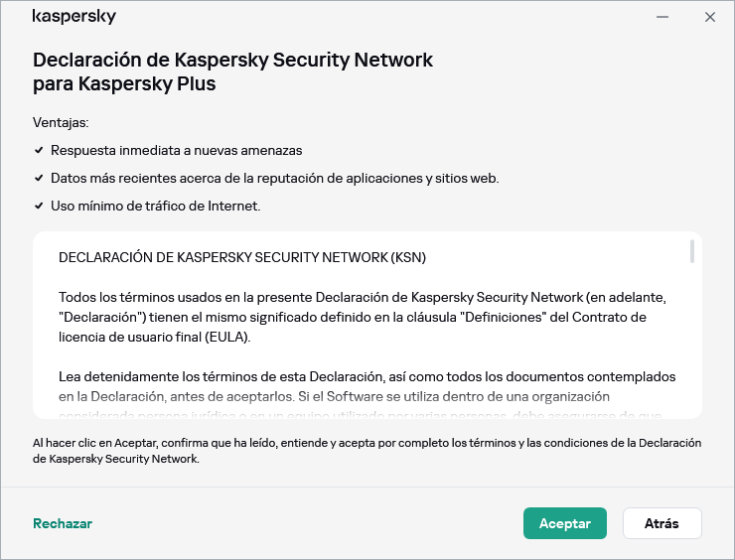Click the scrollbar track below the thumb
Viewport: 735px width, 560px height.
691,348
